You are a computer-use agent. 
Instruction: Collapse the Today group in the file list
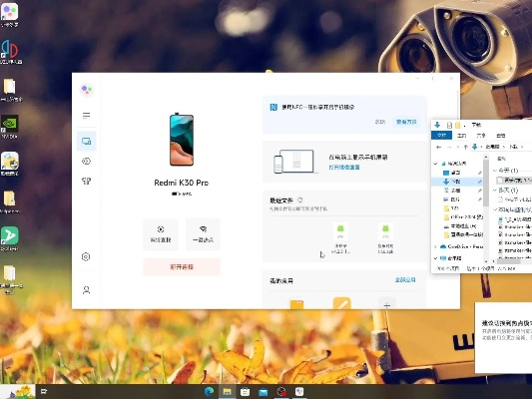(x=495, y=171)
